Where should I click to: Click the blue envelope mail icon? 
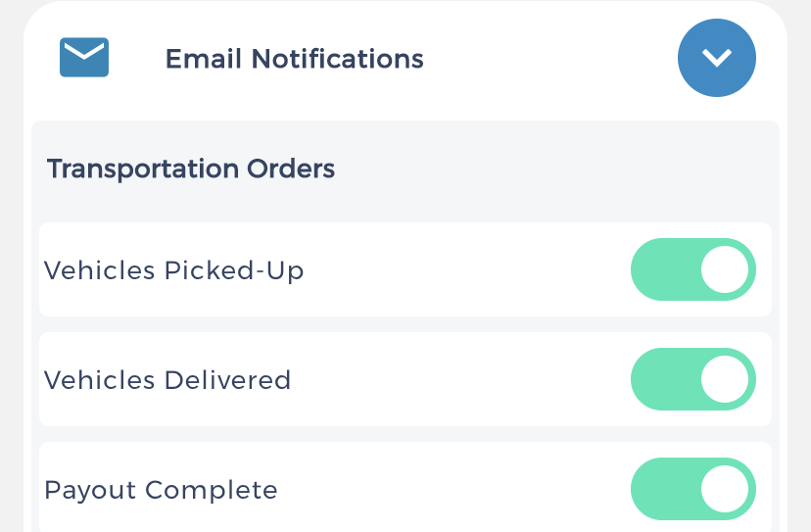tap(84, 57)
